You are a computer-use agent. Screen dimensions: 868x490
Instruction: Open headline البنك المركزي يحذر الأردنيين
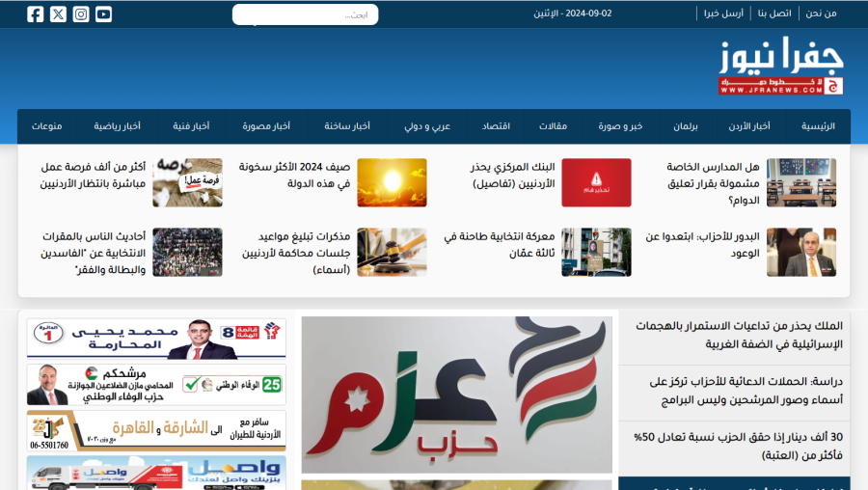pos(513,175)
